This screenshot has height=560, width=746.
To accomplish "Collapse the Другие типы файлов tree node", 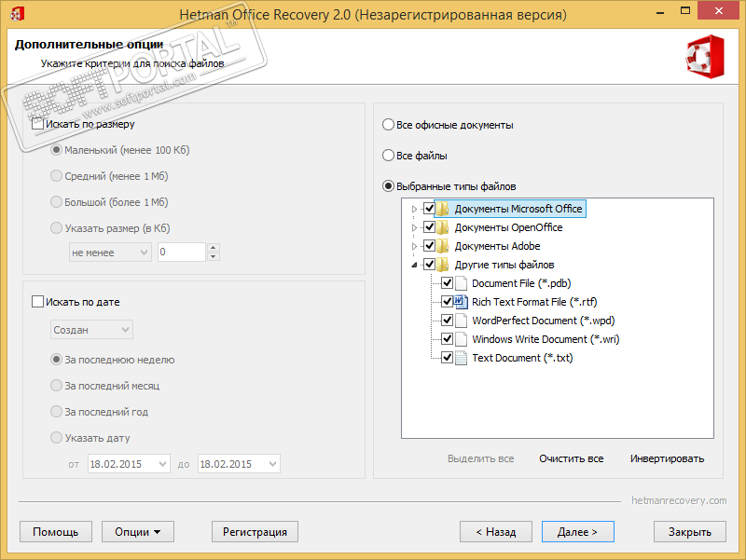I will pyautogui.click(x=414, y=265).
